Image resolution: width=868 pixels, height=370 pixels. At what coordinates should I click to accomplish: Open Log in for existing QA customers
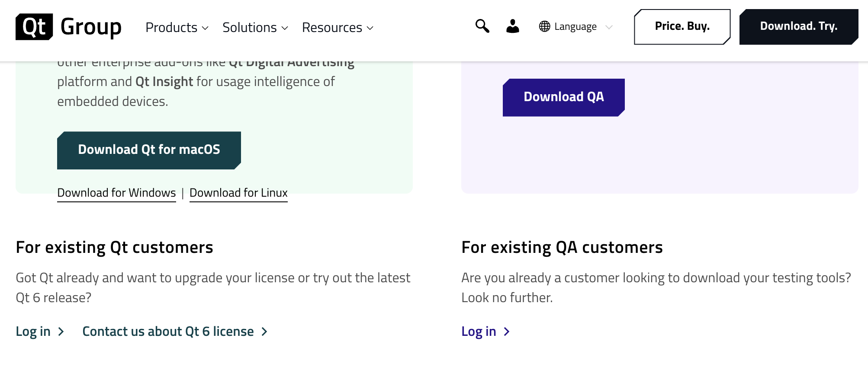tap(479, 332)
